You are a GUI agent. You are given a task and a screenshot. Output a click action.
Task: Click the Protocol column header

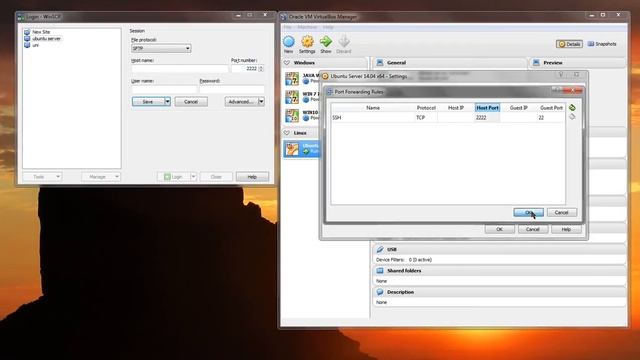tap(426, 108)
